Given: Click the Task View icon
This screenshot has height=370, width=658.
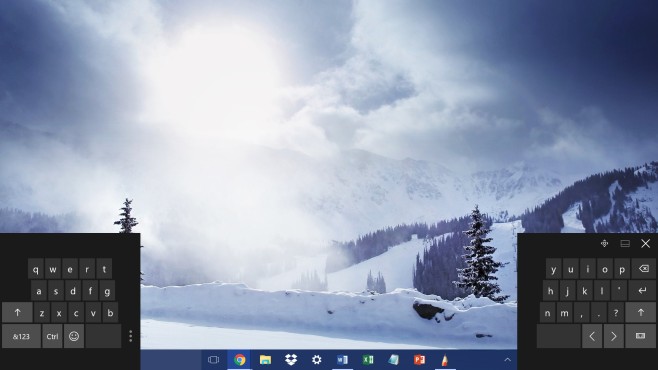Looking at the screenshot, I should point(214,360).
